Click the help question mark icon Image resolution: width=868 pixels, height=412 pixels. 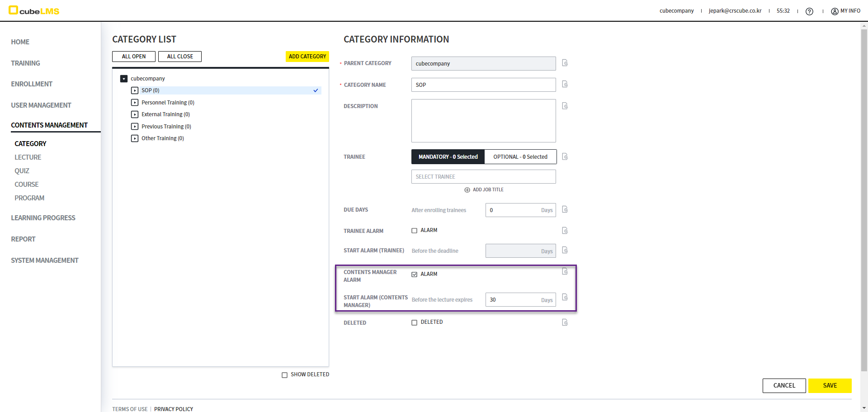[x=809, y=11]
